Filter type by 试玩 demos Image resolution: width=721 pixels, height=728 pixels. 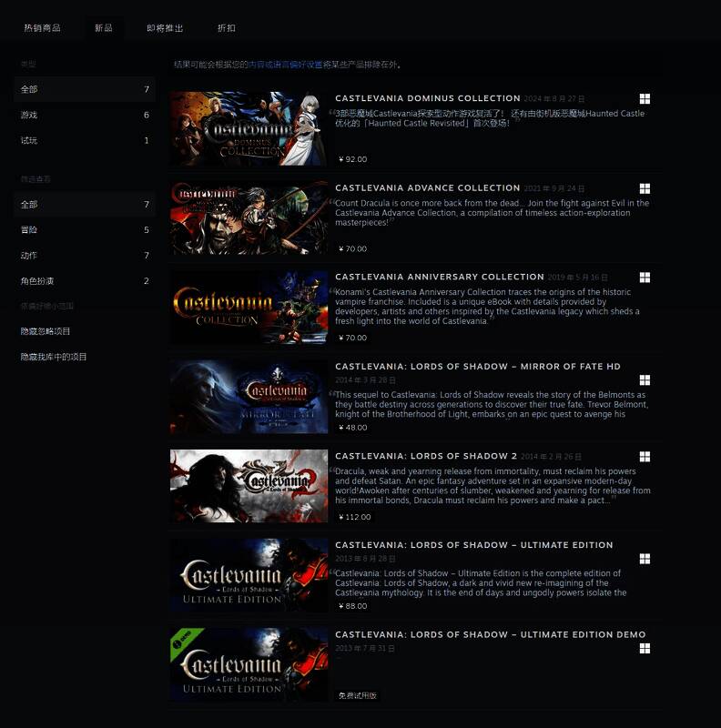[x=29, y=141]
